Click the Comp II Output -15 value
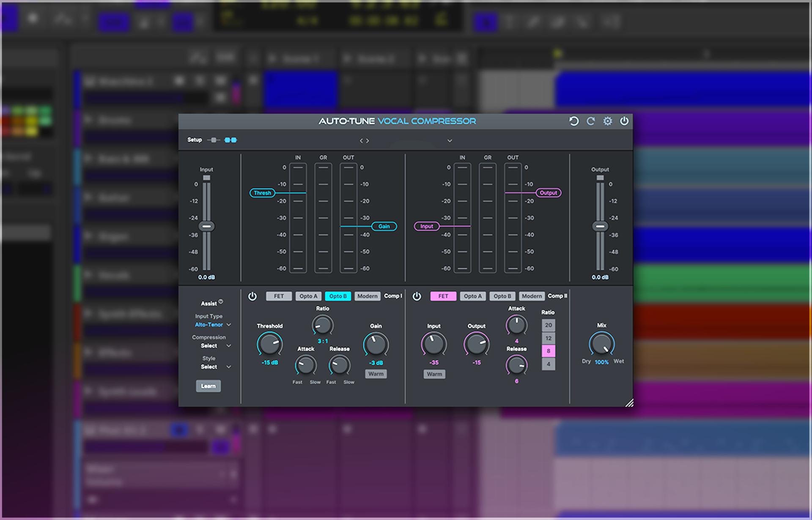 click(x=477, y=363)
